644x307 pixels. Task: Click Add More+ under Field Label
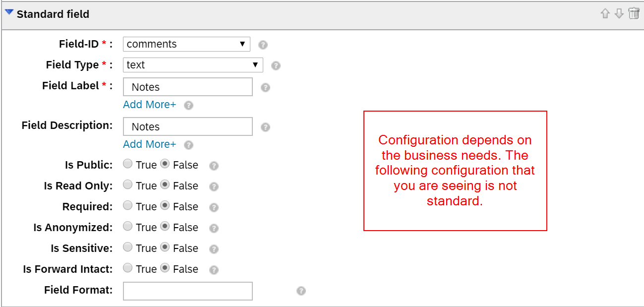149,105
